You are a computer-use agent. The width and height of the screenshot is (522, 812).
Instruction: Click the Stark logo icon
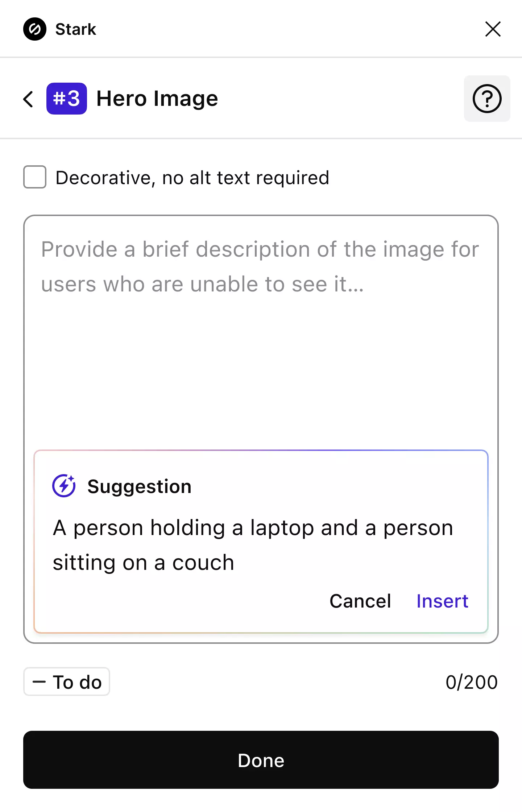click(35, 29)
